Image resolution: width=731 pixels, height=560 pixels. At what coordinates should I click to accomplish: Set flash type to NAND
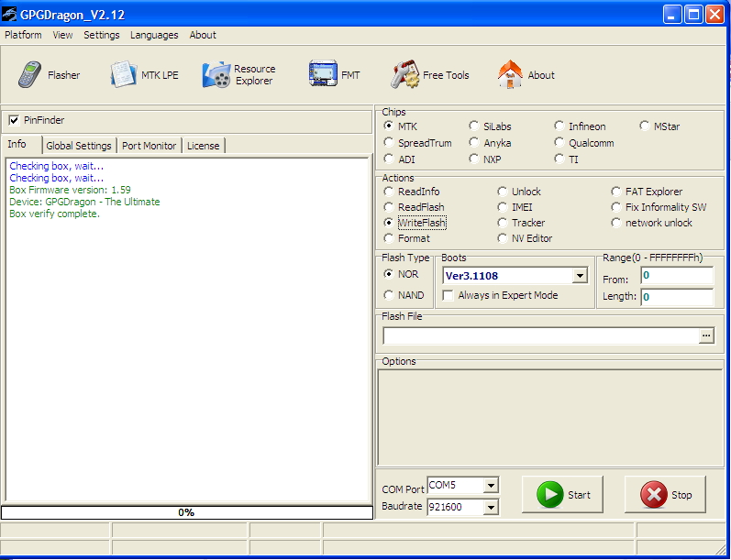388,295
